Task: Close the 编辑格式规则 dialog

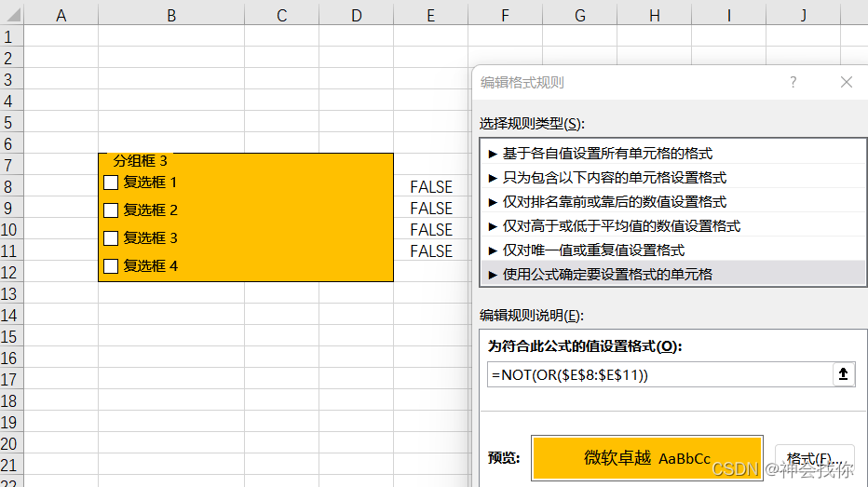Action: point(847,83)
